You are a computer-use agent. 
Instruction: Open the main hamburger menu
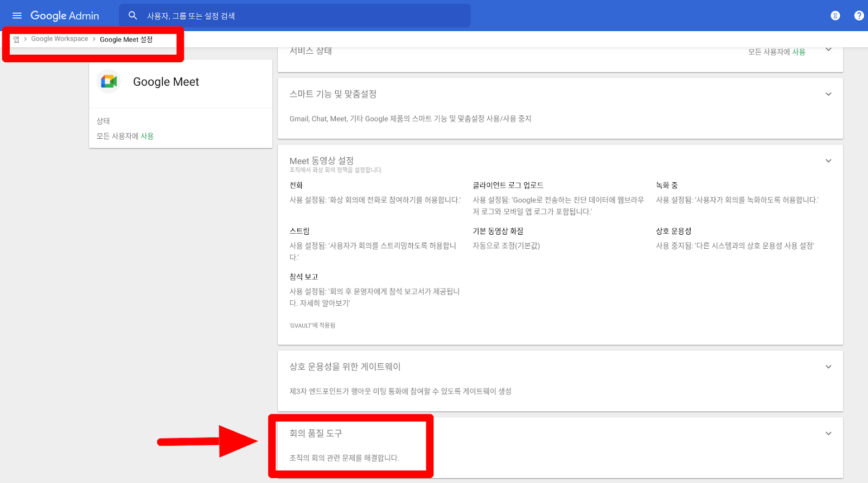[17, 16]
